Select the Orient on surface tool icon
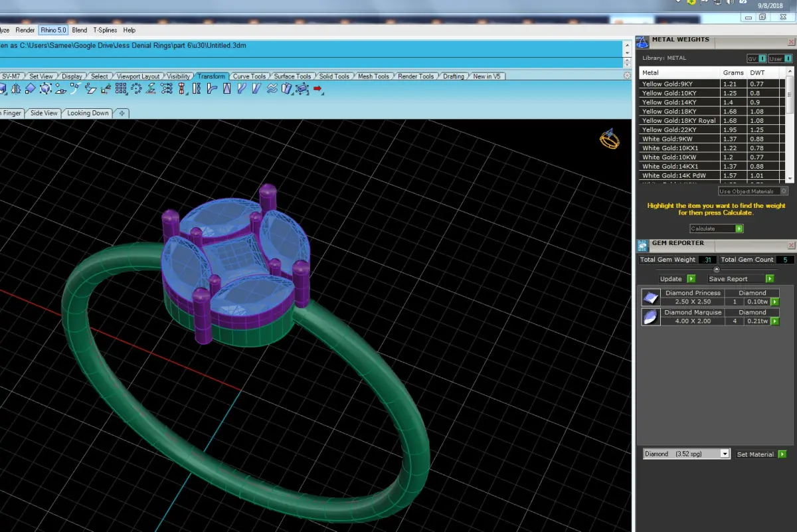This screenshot has width=797, height=532. tap(60, 88)
